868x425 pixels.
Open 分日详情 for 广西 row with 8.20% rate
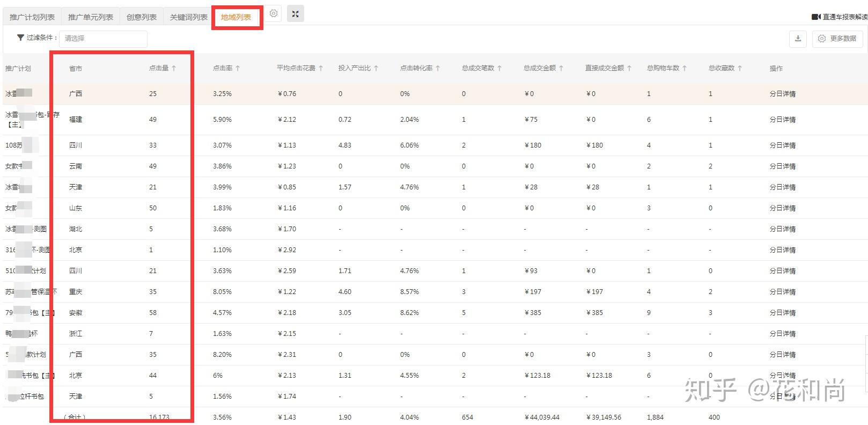coord(783,355)
